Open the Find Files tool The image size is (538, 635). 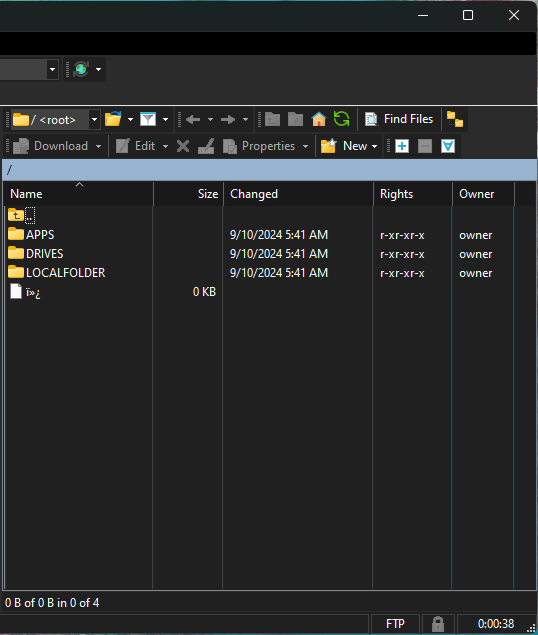[x=399, y=119]
